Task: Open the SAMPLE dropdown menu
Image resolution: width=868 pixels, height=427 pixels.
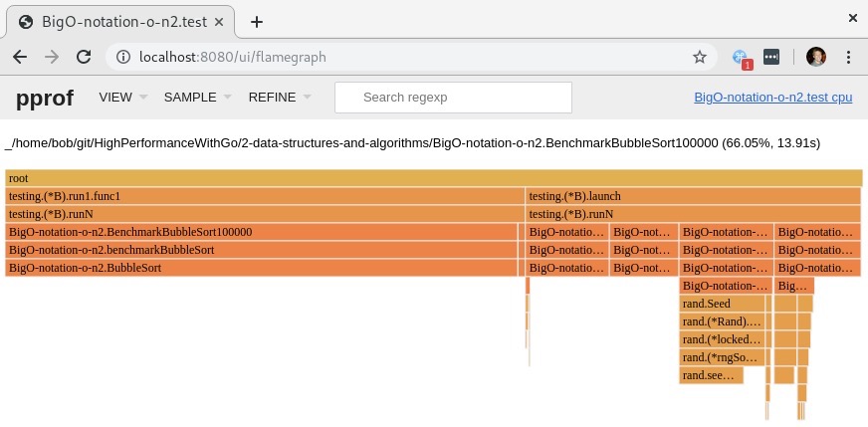Action: point(197,98)
